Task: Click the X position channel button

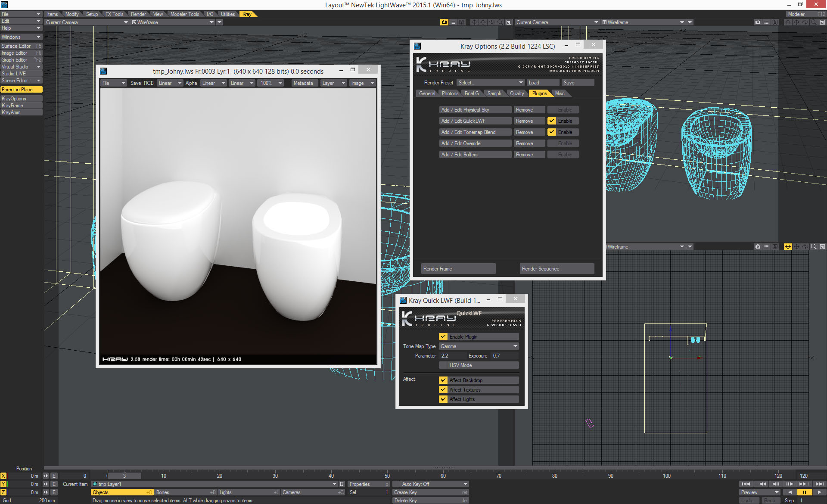Action: tap(3, 476)
